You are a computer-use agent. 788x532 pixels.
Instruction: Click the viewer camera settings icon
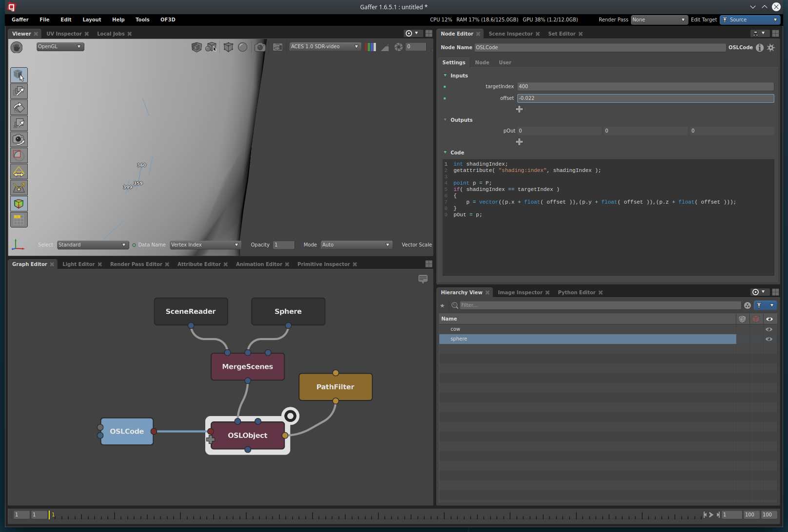point(260,47)
